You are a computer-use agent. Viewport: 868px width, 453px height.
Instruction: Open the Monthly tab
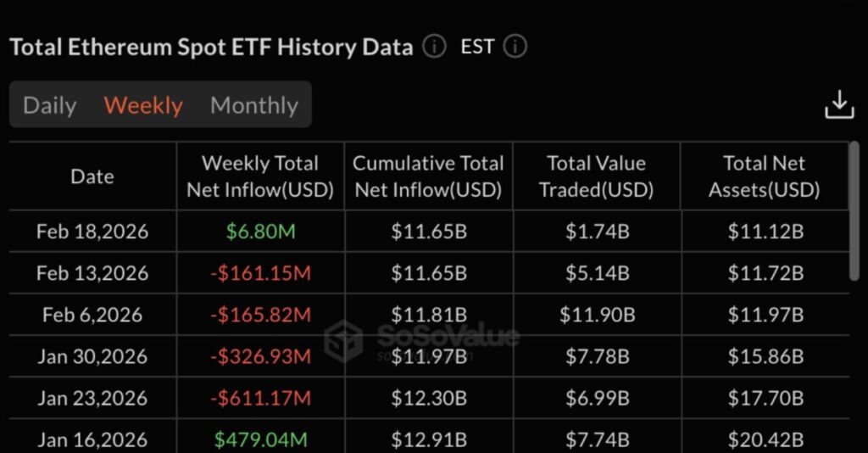pos(253,105)
